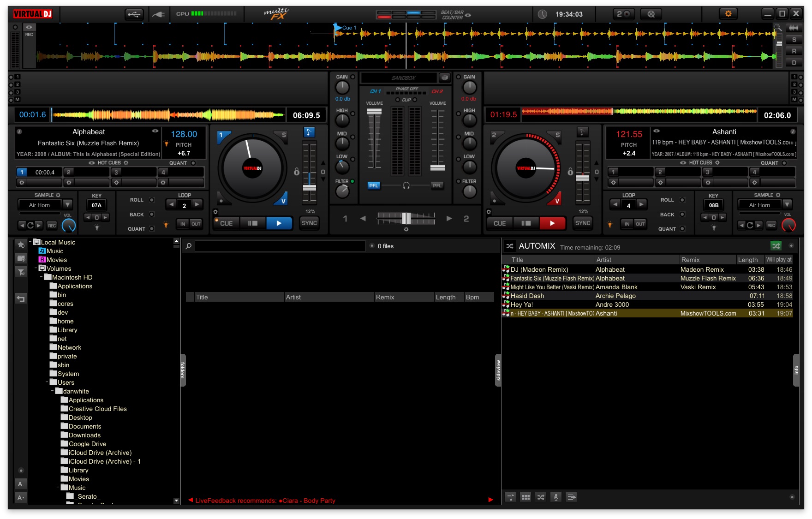
Task: Click the crossfader slider
Action: [406, 218]
